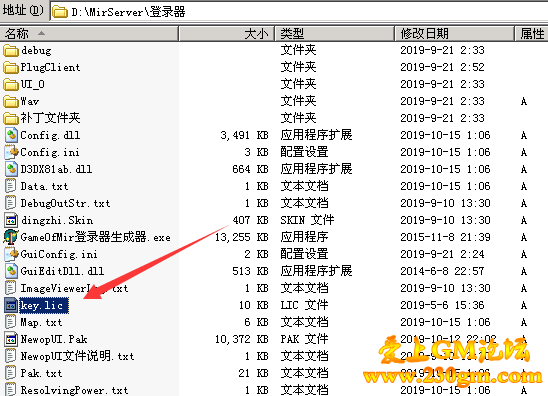The height and width of the screenshot is (396, 548).
Task: Click the PAK 文件 type cell
Action: click(304, 339)
